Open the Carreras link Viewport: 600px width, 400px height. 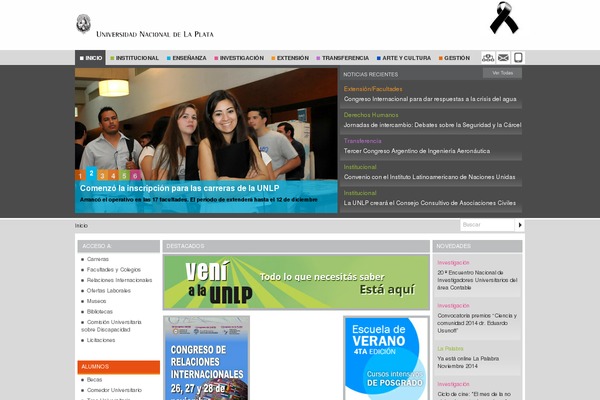(x=98, y=259)
